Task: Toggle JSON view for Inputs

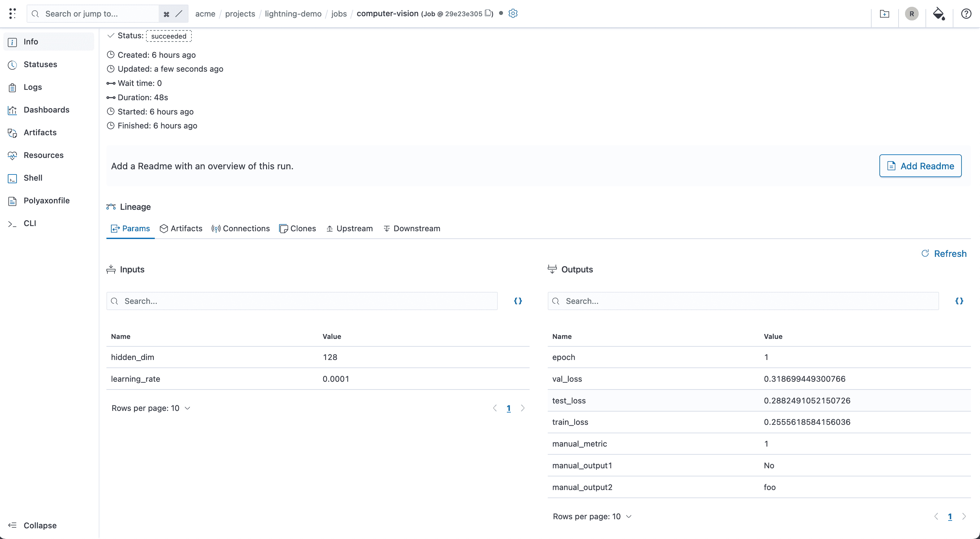Action: point(518,301)
